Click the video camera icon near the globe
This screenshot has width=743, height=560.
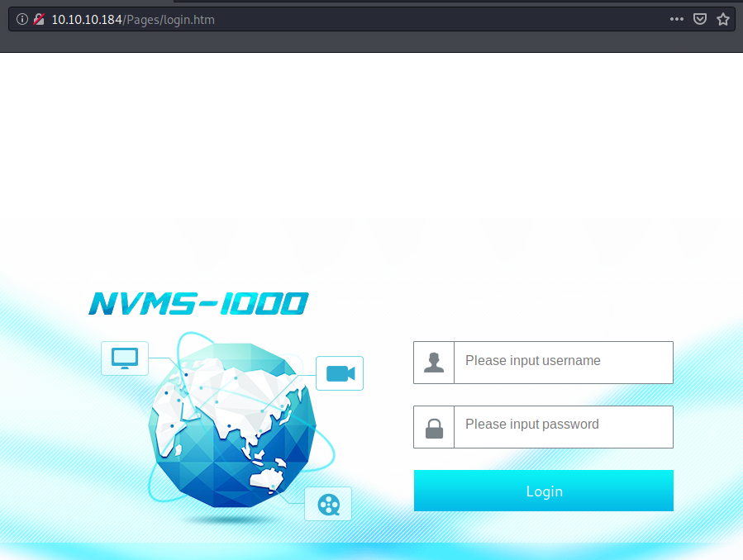(340, 373)
